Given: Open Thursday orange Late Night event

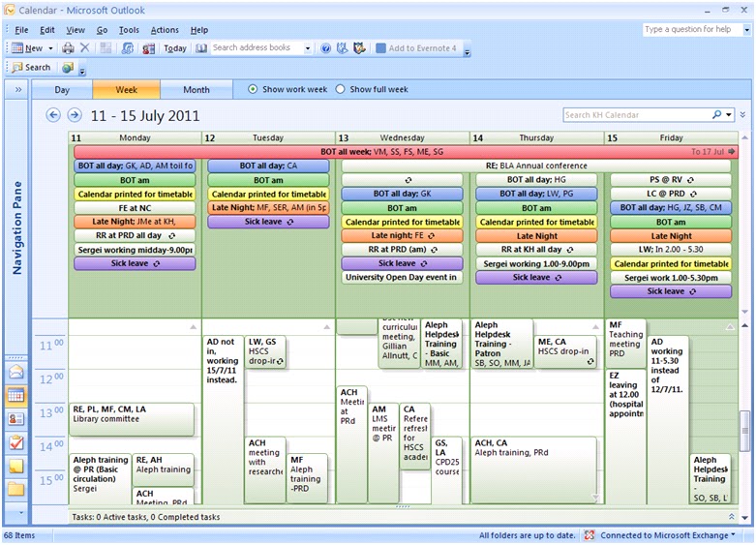Looking at the screenshot, I should pos(536,236).
